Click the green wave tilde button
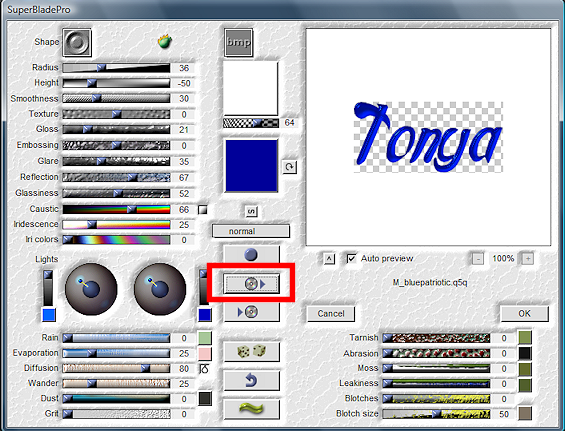 coord(252,409)
